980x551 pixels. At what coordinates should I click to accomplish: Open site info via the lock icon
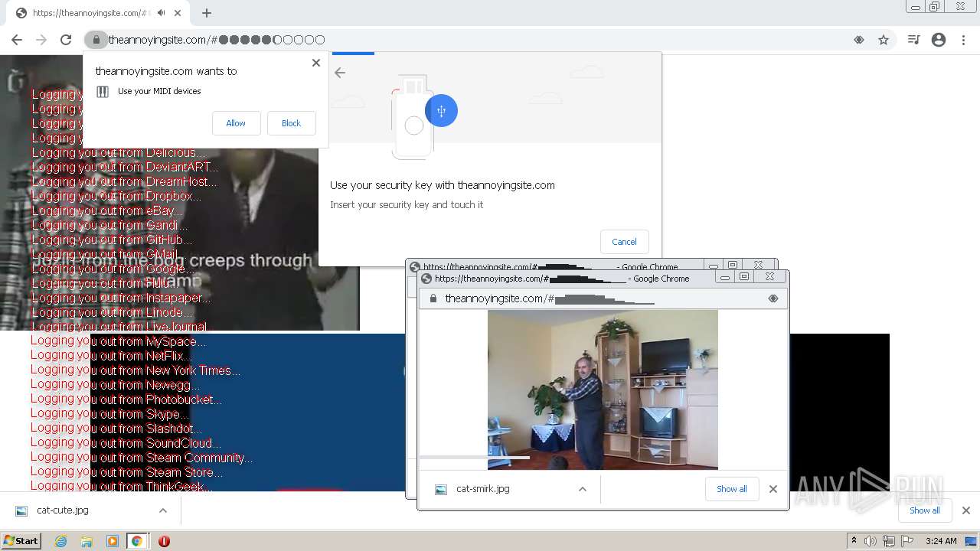tap(96, 40)
